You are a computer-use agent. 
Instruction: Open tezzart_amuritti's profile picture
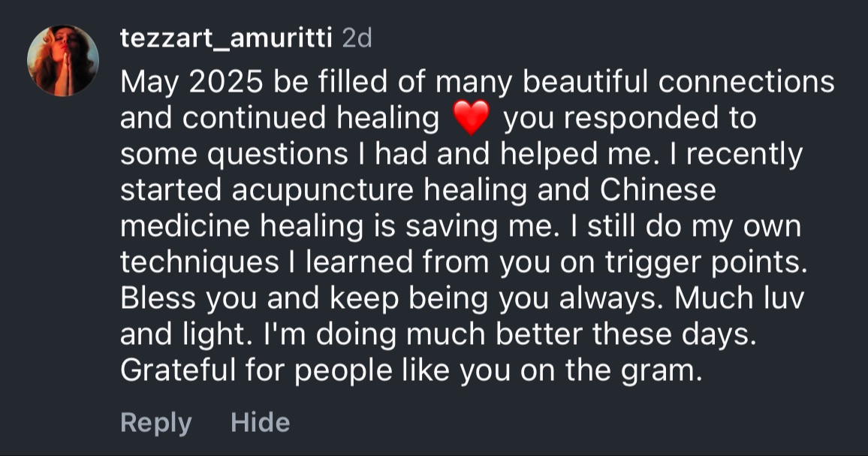tap(62, 61)
